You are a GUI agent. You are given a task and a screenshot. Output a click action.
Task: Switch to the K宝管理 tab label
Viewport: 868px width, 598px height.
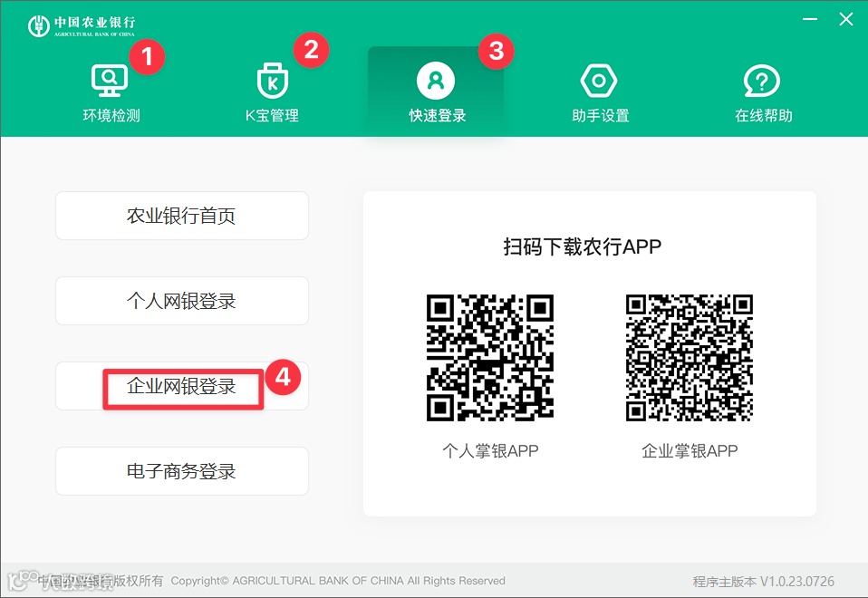(x=273, y=115)
